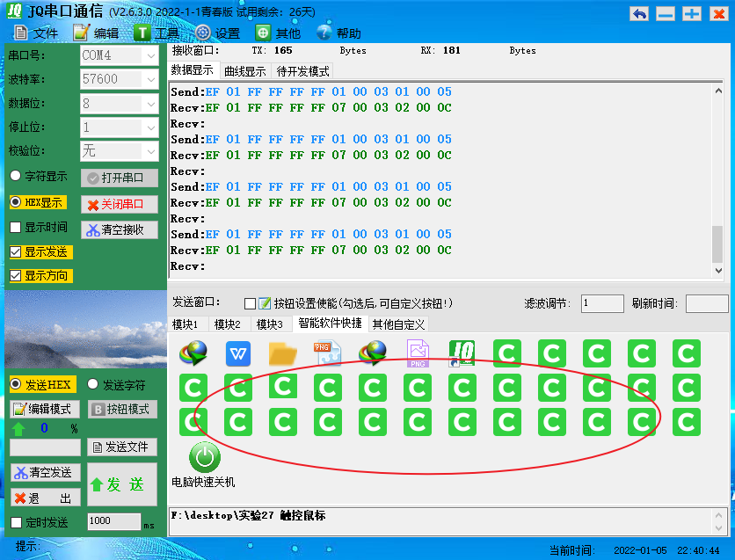Click the 发送文件 button
The width and height of the screenshot is (735, 560).
point(122,447)
